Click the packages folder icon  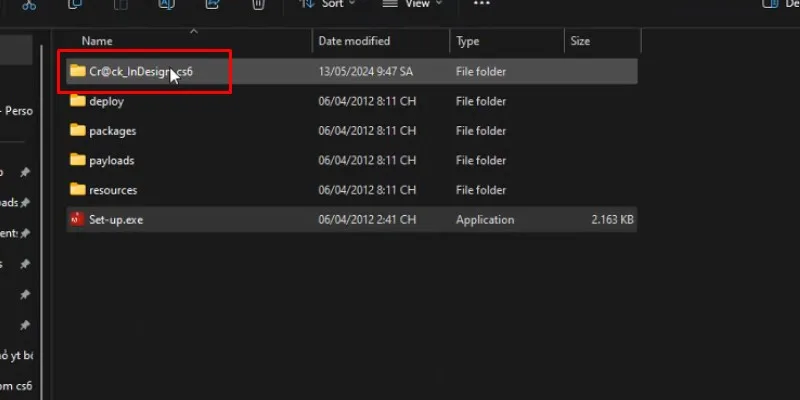pyautogui.click(x=78, y=130)
